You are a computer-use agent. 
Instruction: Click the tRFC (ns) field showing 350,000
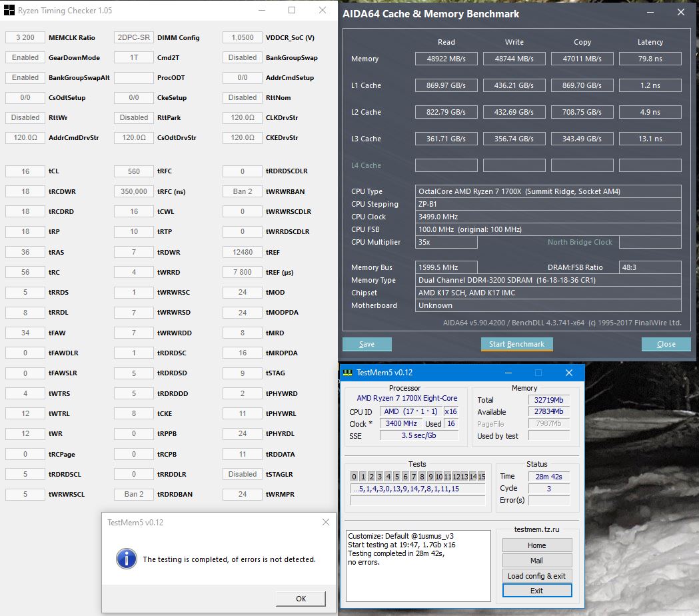134,191
